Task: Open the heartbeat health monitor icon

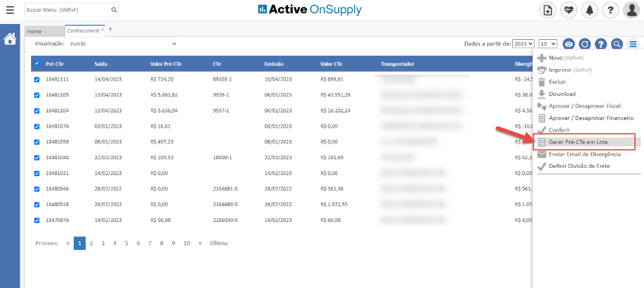Action: click(569, 11)
